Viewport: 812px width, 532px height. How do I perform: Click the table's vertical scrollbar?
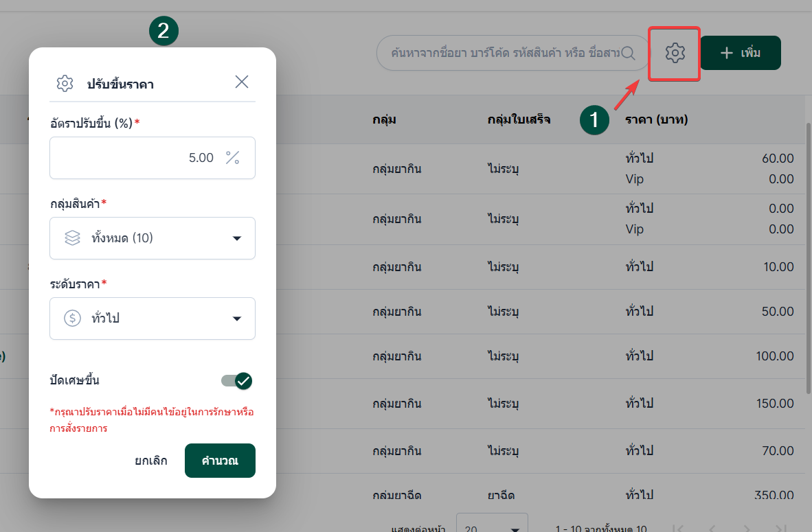click(808, 247)
